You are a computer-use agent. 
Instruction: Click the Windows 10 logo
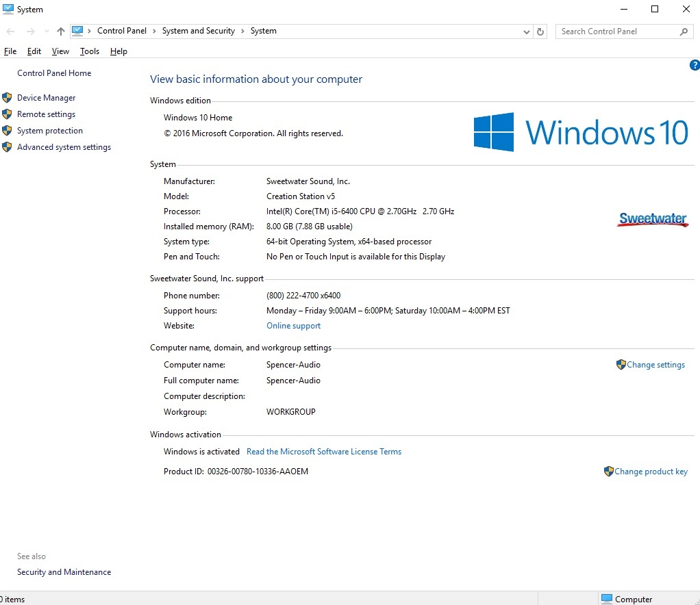(581, 132)
